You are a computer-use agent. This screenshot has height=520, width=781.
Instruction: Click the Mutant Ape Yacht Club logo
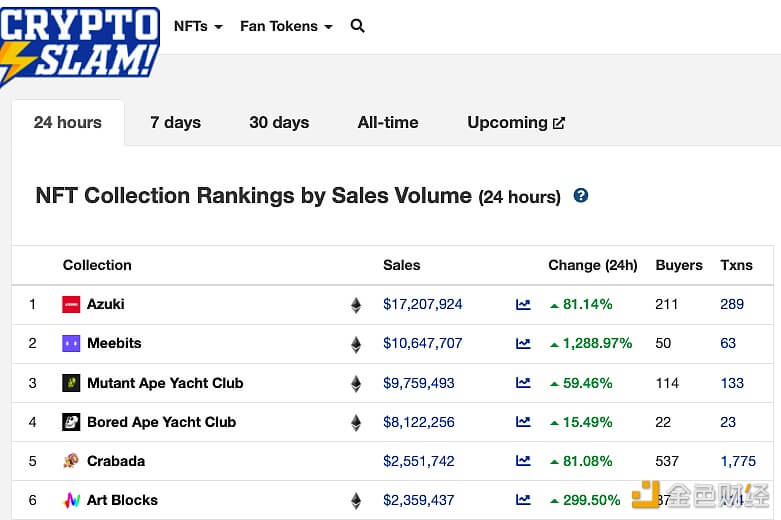click(71, 383)
